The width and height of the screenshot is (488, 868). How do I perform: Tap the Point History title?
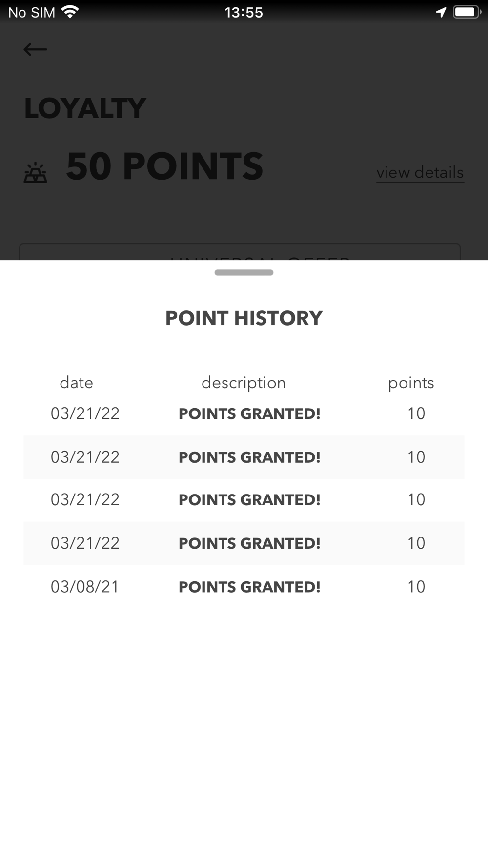pos(244,318)
